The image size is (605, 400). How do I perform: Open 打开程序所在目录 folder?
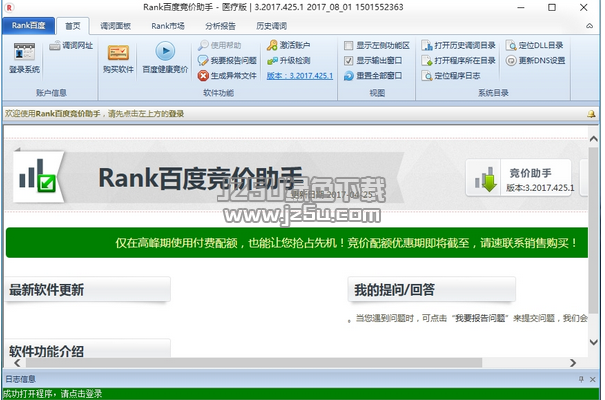[458, 61]
